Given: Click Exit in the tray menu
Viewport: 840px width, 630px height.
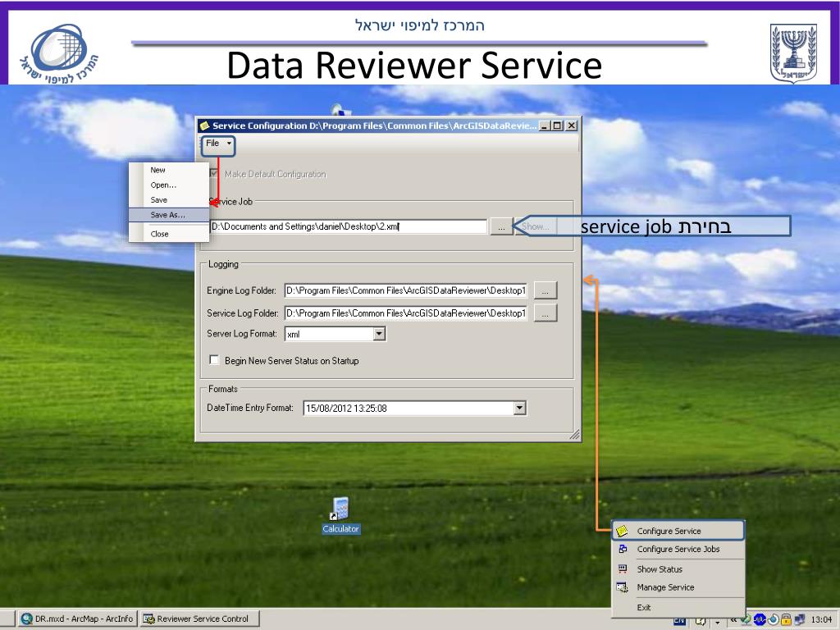Looking at the screenshot, I should pos(678,608).
